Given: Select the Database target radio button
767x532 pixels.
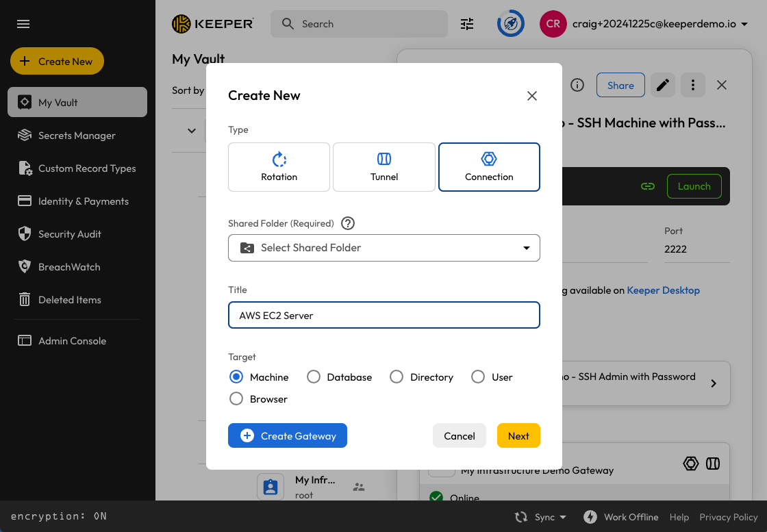Looking at the screenshot, I should tap(314, 377).
